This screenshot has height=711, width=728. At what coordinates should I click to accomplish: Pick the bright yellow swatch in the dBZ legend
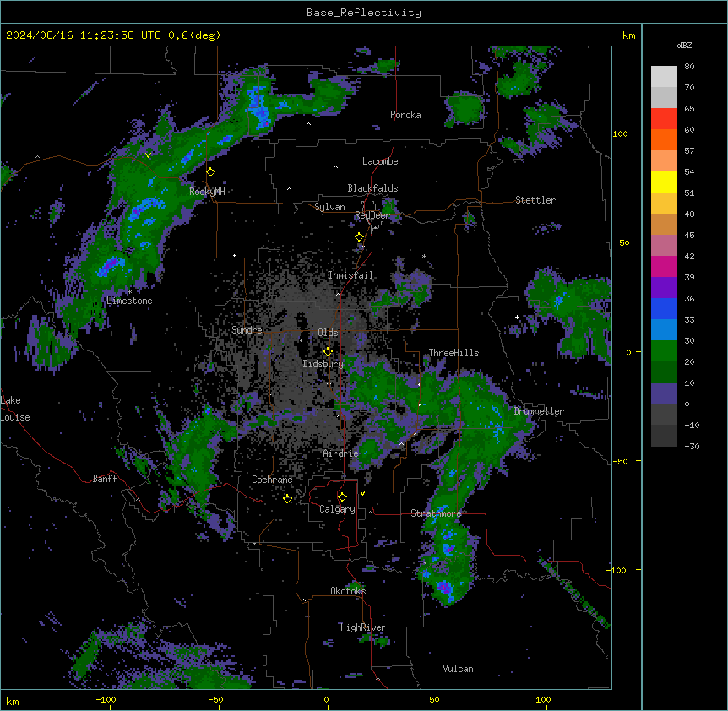(664, 182)
